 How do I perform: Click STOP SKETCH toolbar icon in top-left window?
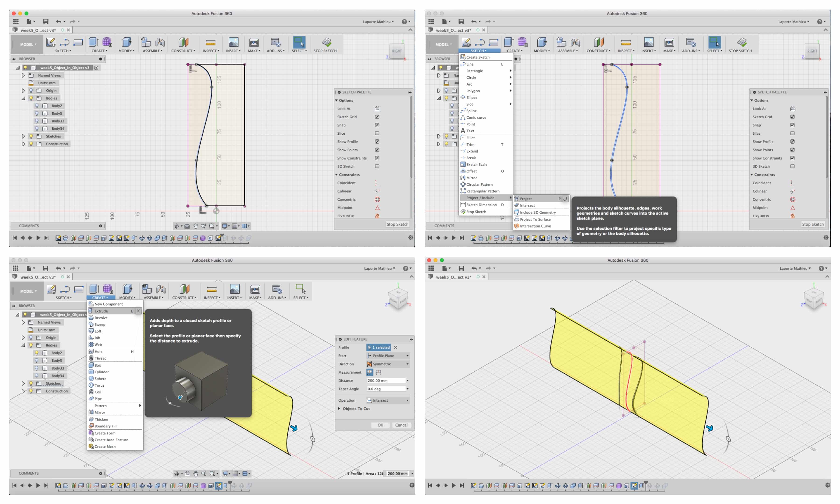pos(326,42)
